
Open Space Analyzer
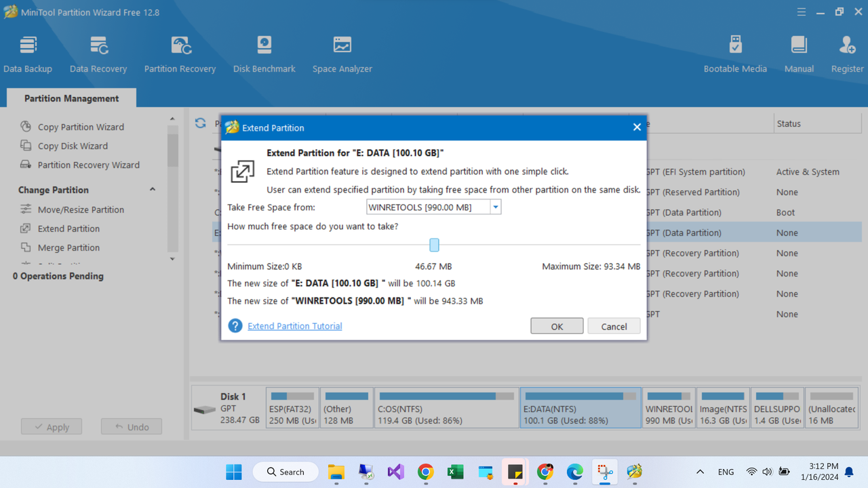[x=342, y=54]
